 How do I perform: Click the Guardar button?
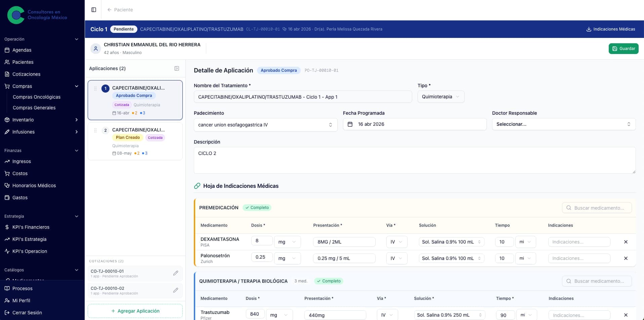[x=624, y=49]
